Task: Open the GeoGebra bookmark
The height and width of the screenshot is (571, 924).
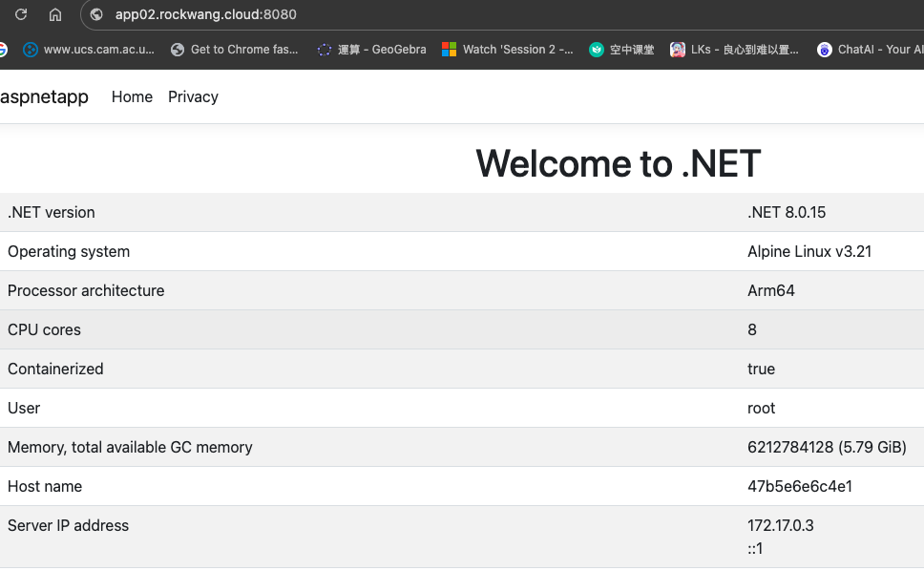Action: click(x=371, y=50)
